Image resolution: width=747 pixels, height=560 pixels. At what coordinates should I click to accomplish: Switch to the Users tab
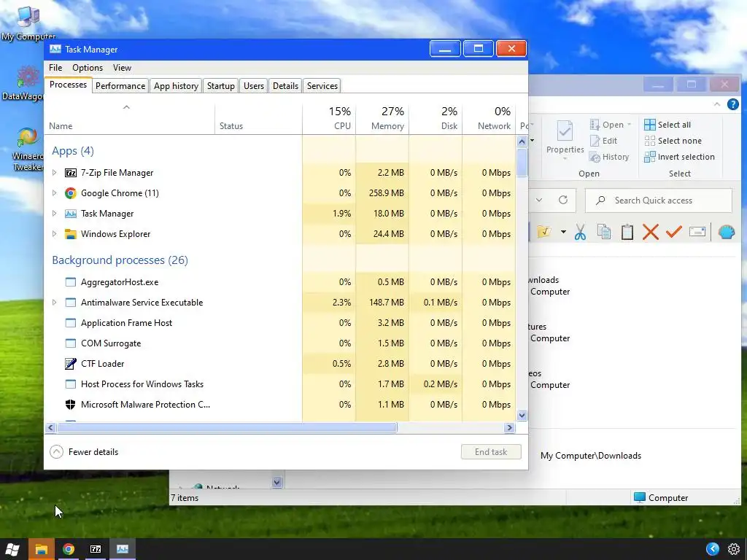tap(253, 86)
